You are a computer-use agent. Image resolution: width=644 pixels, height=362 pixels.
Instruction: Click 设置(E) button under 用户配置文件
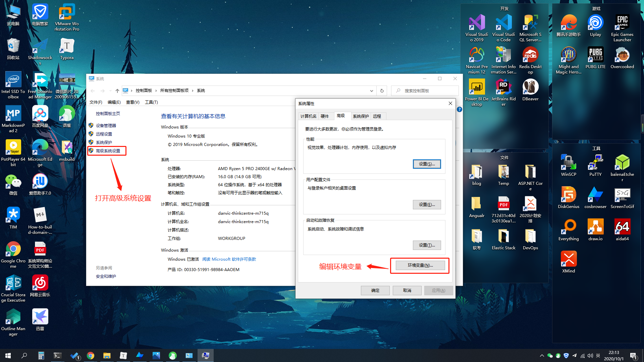click(427, 205)
